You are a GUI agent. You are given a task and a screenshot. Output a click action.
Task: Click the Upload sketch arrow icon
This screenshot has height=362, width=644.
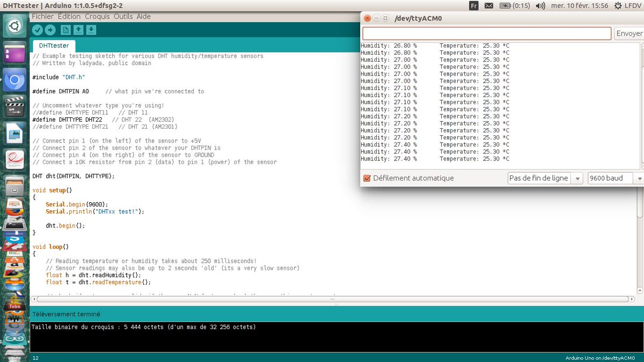50,30
